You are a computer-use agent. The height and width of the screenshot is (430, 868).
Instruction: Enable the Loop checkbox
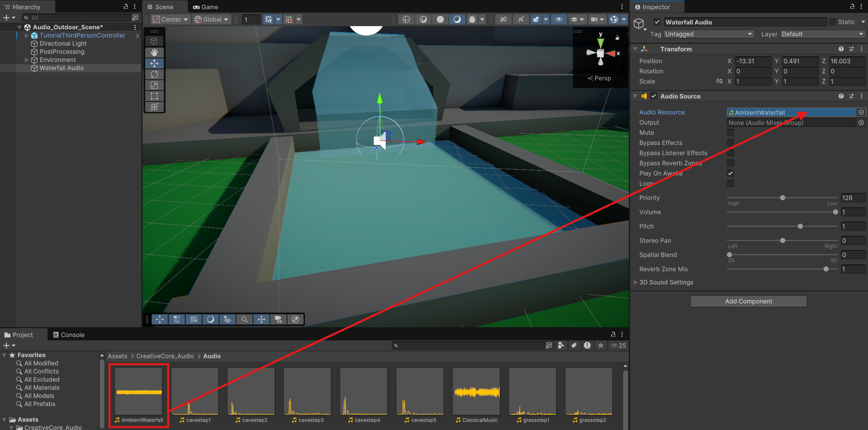pyautogui.click(x=730, y=184)
